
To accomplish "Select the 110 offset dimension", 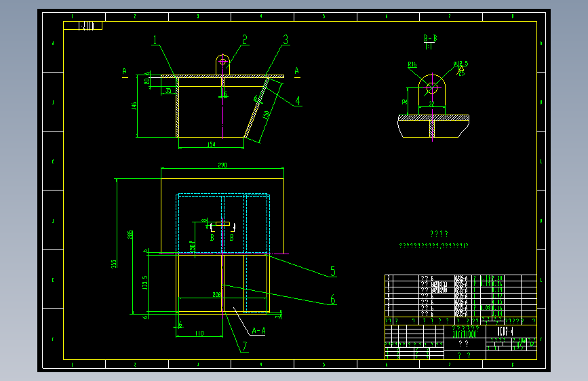I will pos(199,333).
